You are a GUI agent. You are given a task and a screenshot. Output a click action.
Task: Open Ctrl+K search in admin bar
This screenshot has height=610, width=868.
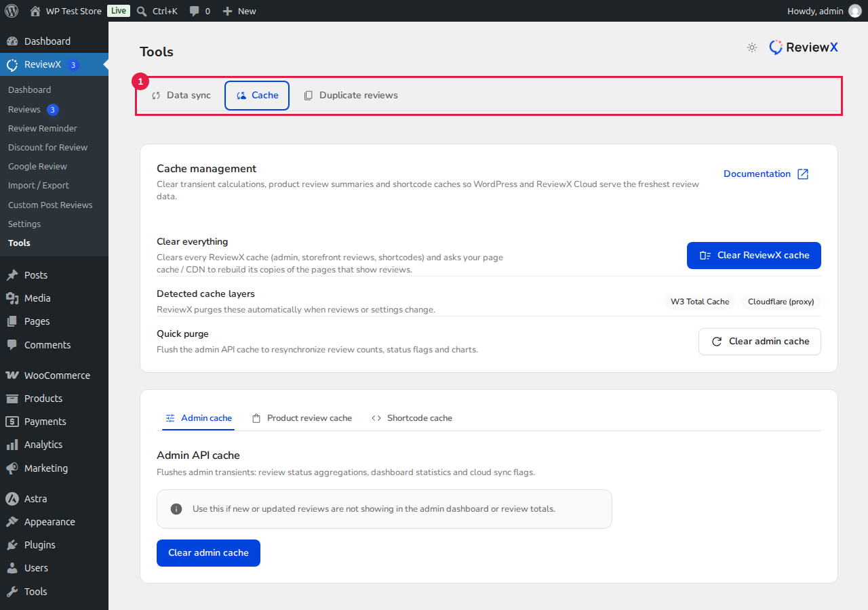pyautogui.click(x=157, y=11)
